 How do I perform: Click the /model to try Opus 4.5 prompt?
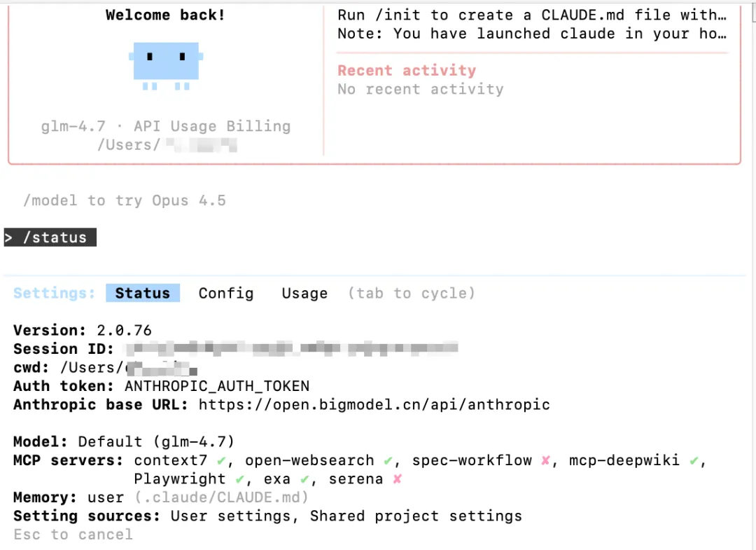[125, 200]
